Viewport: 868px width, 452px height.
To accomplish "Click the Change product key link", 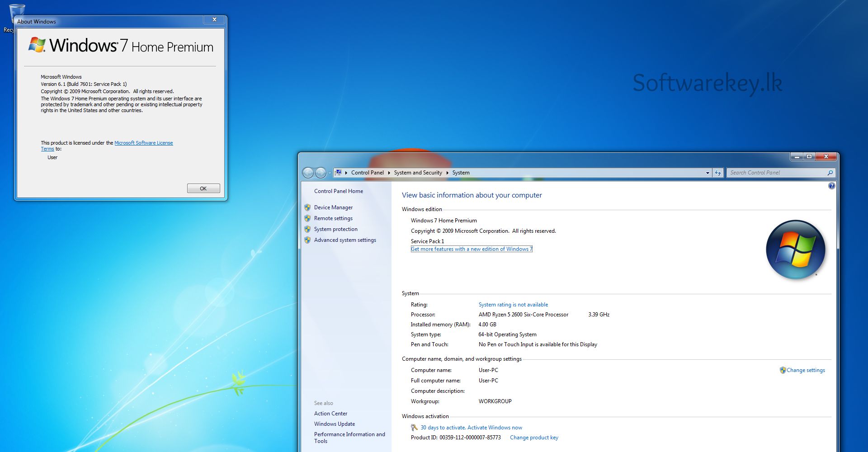I will [534, 438].
